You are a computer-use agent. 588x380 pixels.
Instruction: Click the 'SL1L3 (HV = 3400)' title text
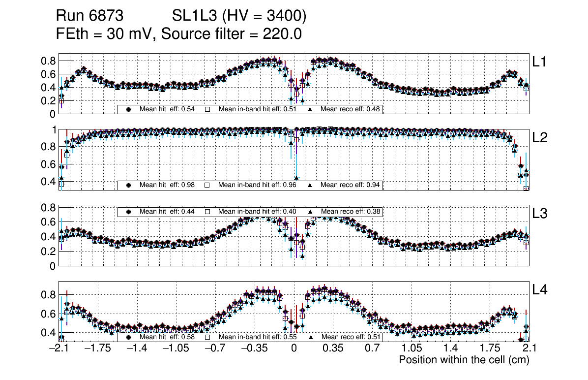pyautogui.click(x=239, y=16)
